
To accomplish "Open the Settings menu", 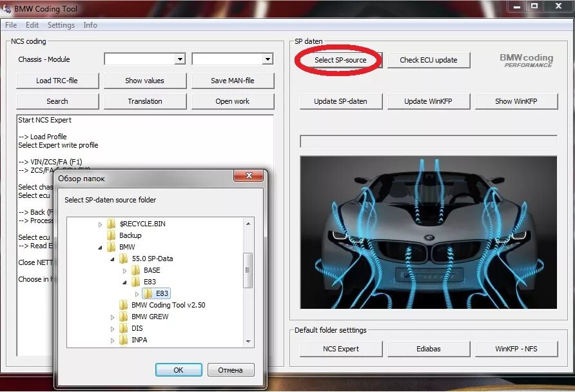I will pyautogui.click(x=61, y=25).
